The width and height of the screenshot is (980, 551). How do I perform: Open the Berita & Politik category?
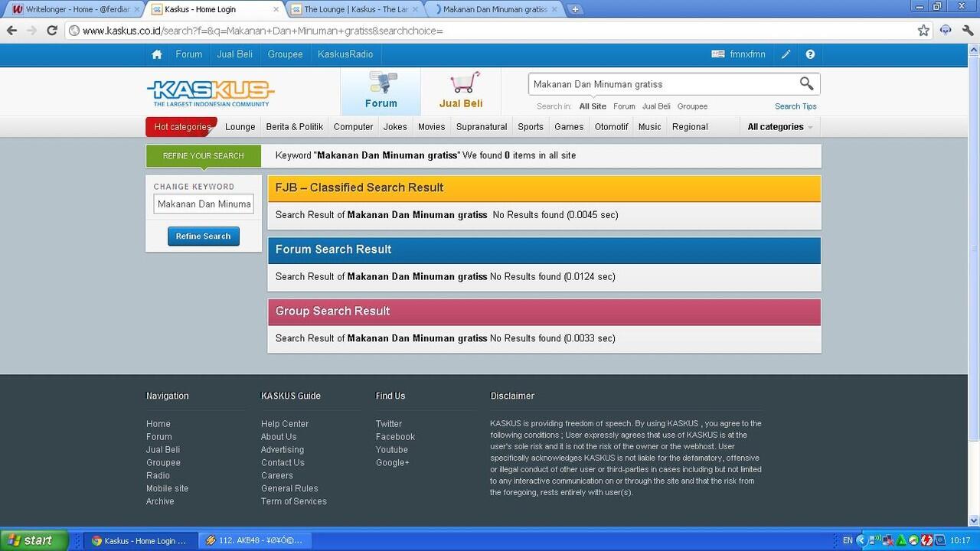click(x=295, y=127)
